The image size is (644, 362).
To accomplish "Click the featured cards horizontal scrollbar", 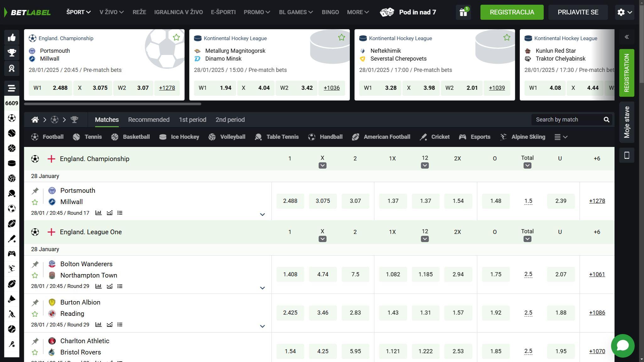I will [x=113, y=104].
